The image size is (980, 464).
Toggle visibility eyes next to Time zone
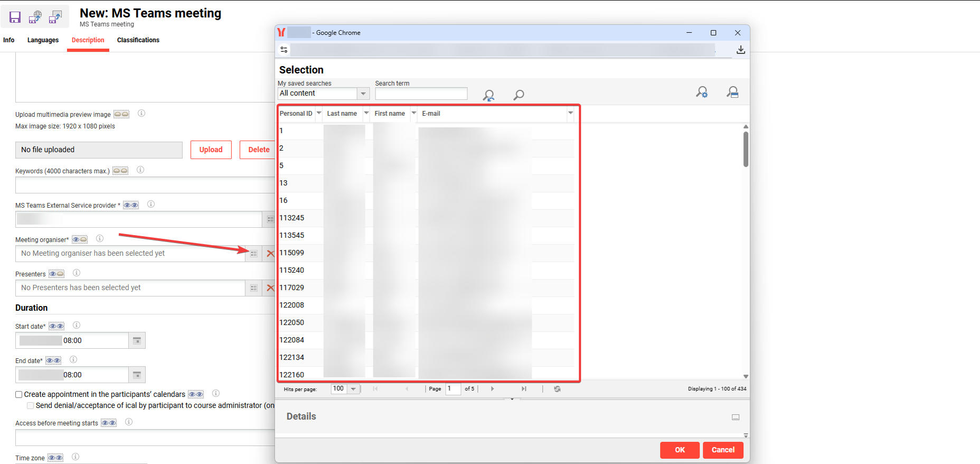(55, 458)
